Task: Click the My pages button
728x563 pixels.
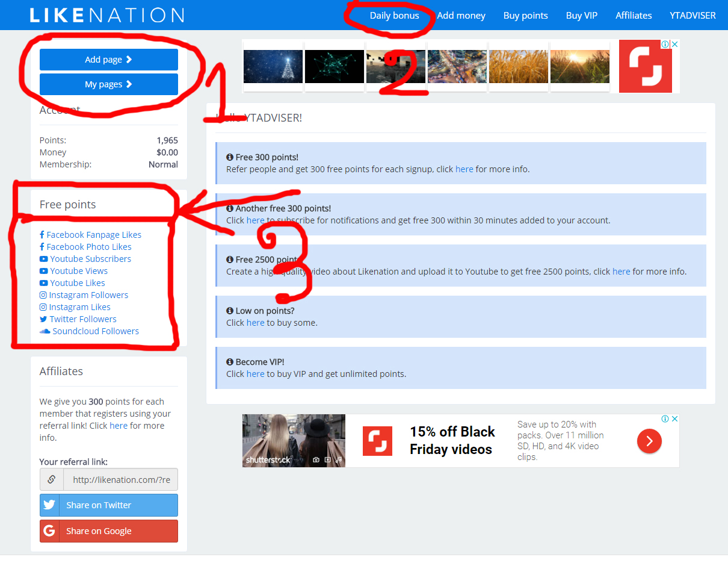Action: [x=109, y=84]
